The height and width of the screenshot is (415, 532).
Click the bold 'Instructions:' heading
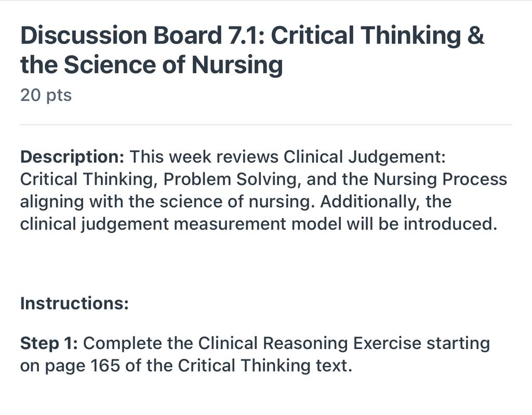click(75, 303)
